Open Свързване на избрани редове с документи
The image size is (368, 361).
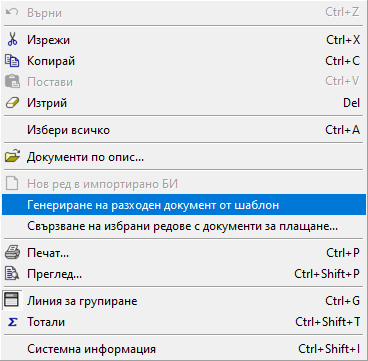[x=184, y=226]
